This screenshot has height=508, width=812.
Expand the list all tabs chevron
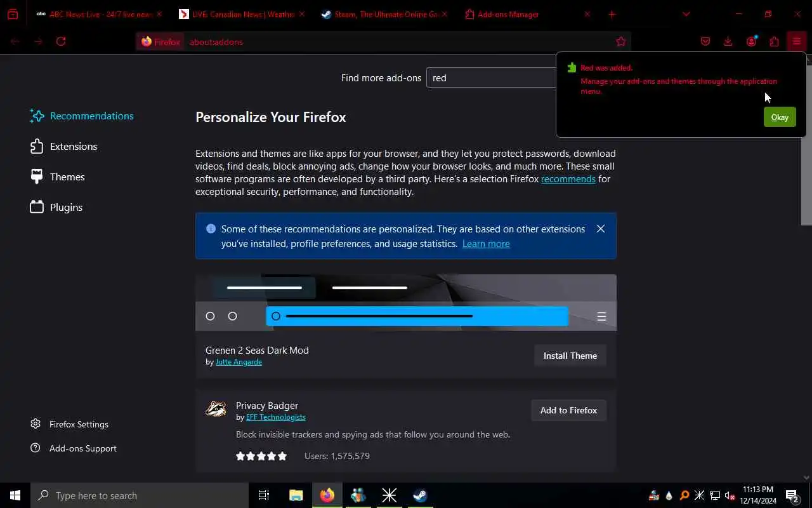click(x=686, y=14)
